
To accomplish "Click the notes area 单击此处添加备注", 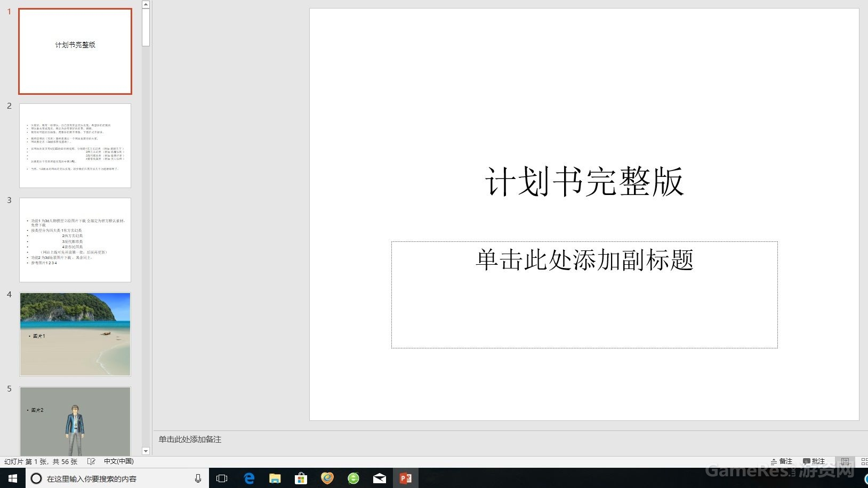I will pyautogui.click(x=190, y=440).
